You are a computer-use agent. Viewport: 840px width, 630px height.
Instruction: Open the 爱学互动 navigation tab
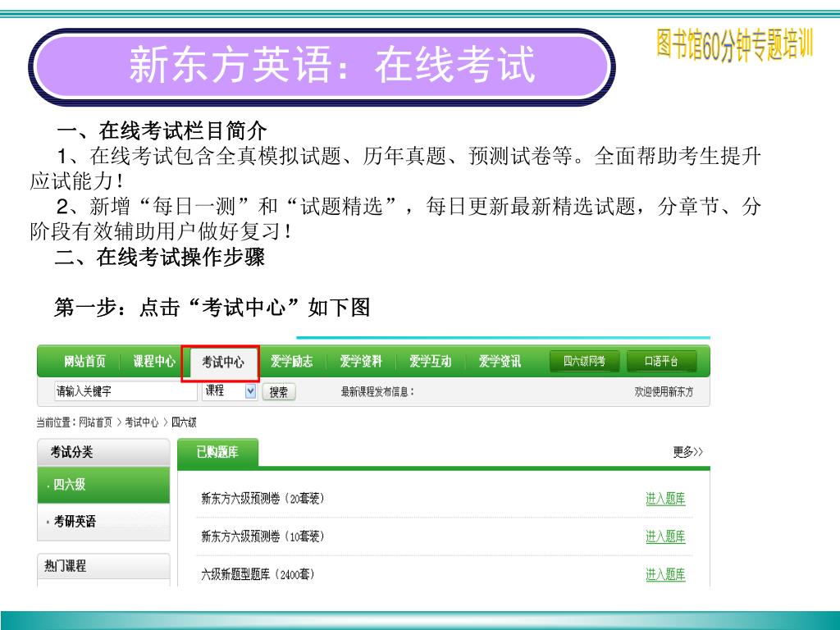pyautogui.click(x=430, y=361)
